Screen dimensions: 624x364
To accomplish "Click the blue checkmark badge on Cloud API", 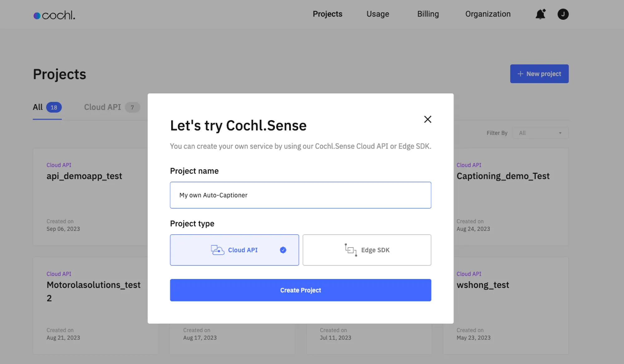I will pyautogui.click(x=283, y=250).
